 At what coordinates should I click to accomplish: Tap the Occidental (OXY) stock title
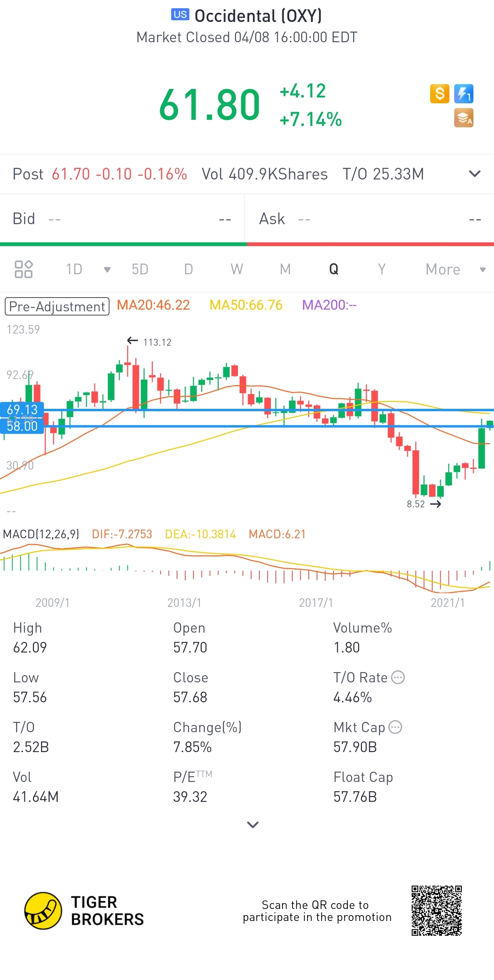[x=258, y=15]
